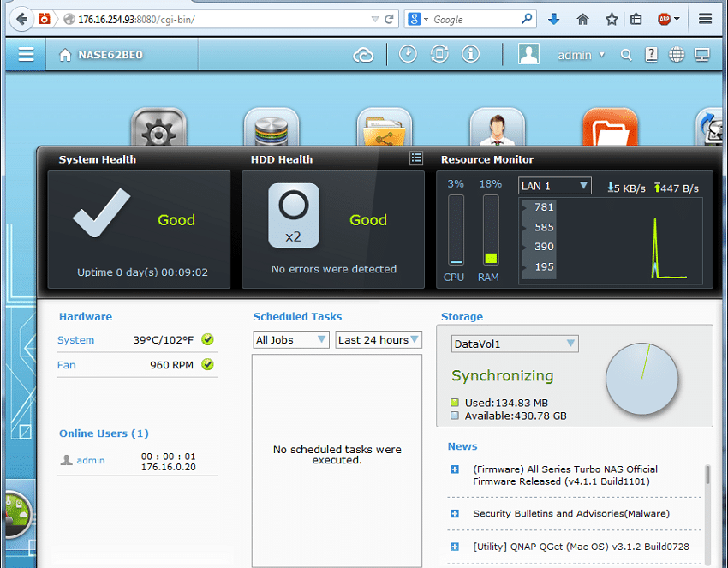
Task: Click the HDD x2 drive icon
Action: [x=294, y=215]
